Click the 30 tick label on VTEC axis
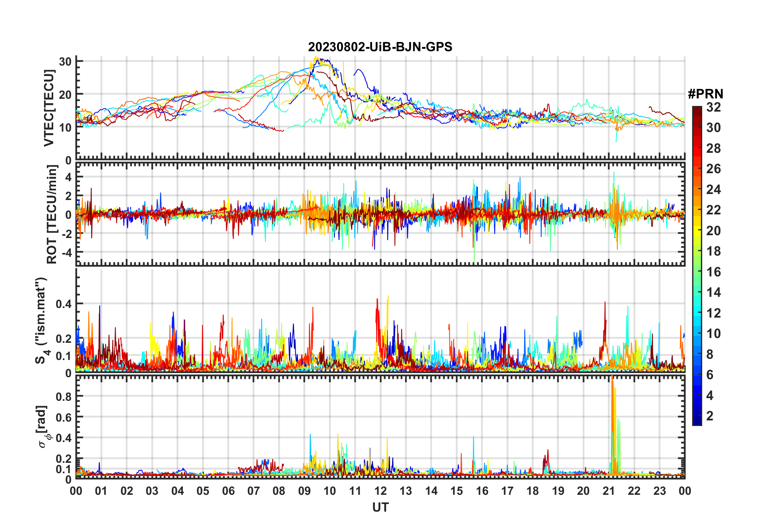Screen dimensions: 761x532 click(x=65, y=62)
